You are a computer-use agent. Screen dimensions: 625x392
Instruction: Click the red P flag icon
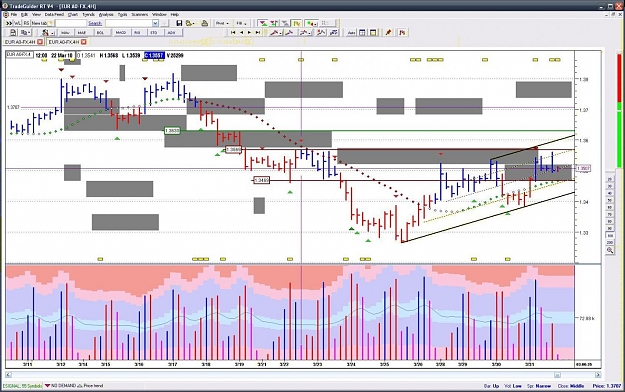402,33
